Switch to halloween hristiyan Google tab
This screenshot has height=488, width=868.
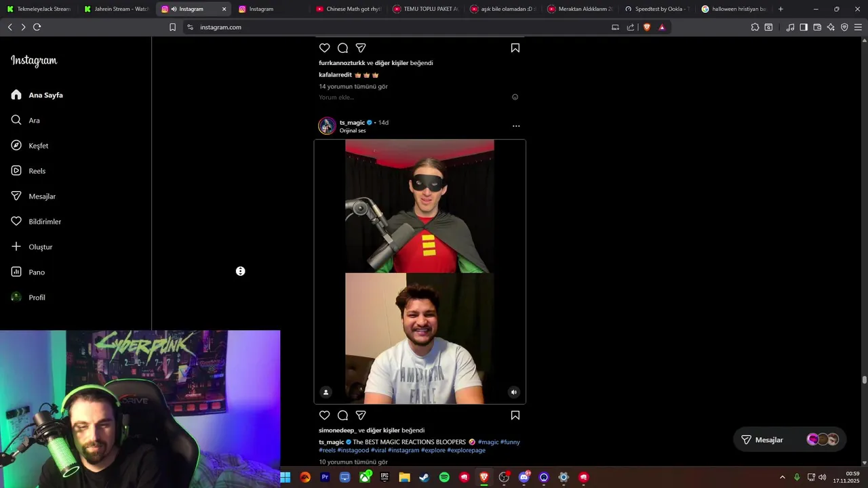pyautogui.click(x=734, y=9)
